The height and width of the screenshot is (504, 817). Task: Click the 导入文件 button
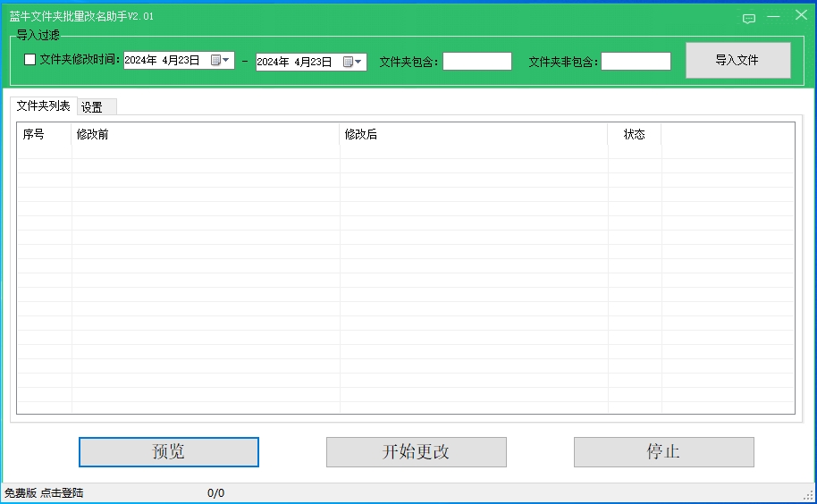tap(737, 61)
